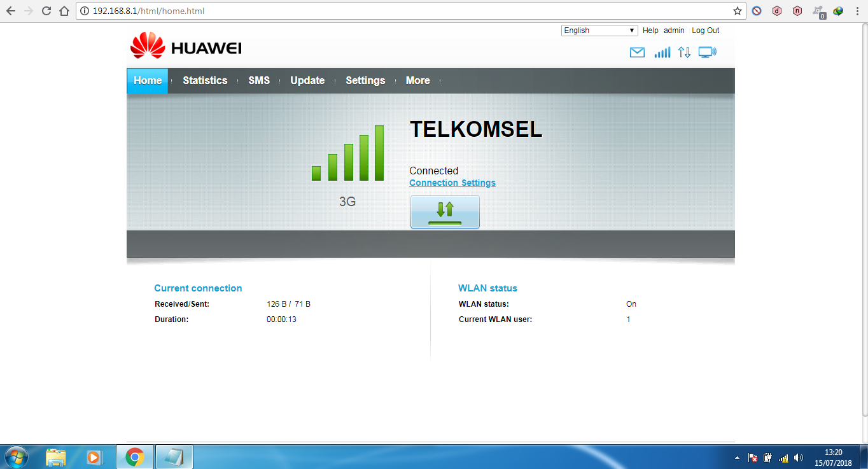Viewport: 868px width, 469px height.
Task: Open the Home tab
Action: click(148, 81)
